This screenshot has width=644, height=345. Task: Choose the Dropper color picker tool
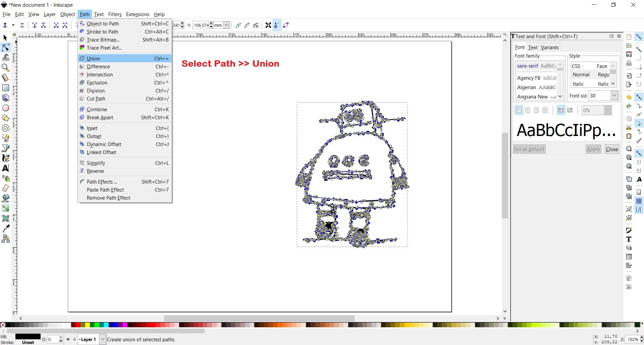pos(5,228)
